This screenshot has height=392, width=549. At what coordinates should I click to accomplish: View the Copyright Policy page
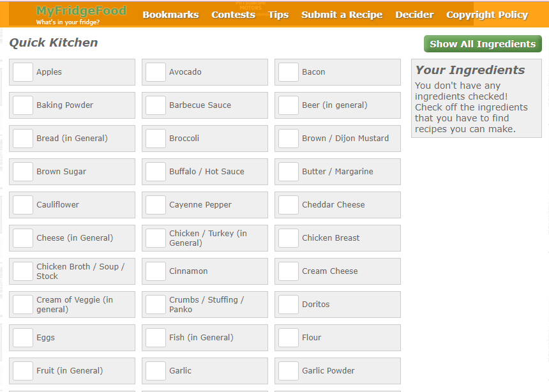pos(486,15)
